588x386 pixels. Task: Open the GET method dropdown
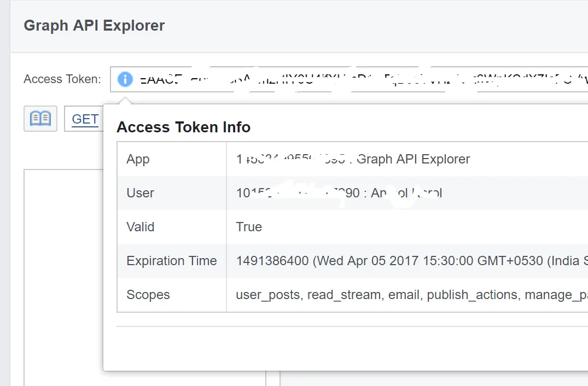point(84,119)
